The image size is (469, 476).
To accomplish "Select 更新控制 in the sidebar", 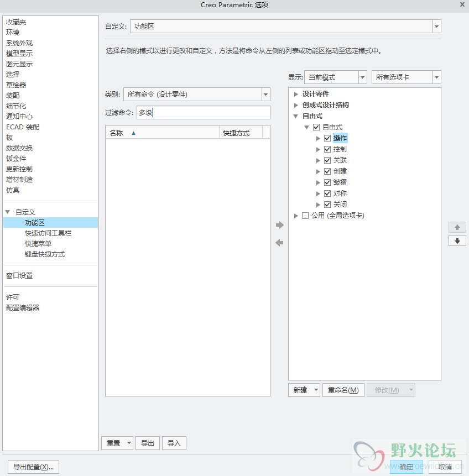I will (19, 169).
